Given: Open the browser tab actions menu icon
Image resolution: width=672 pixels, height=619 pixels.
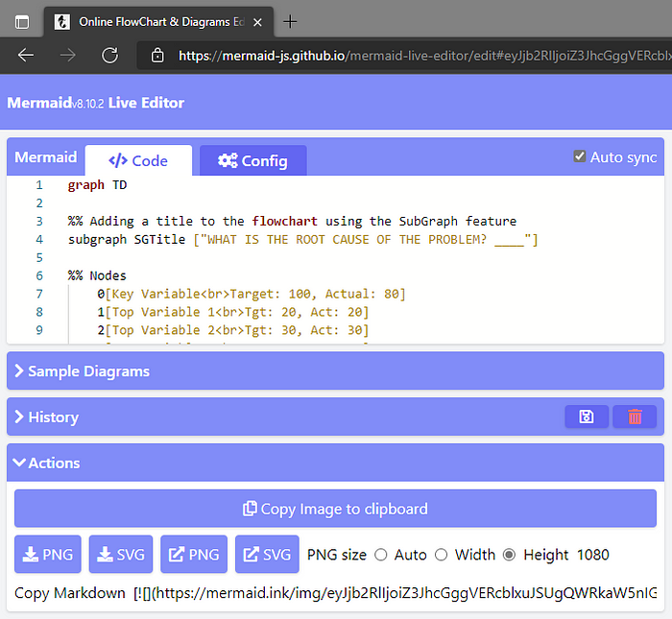Looking at the screenshot, I should pyautogui.click(x=22, y=21).
